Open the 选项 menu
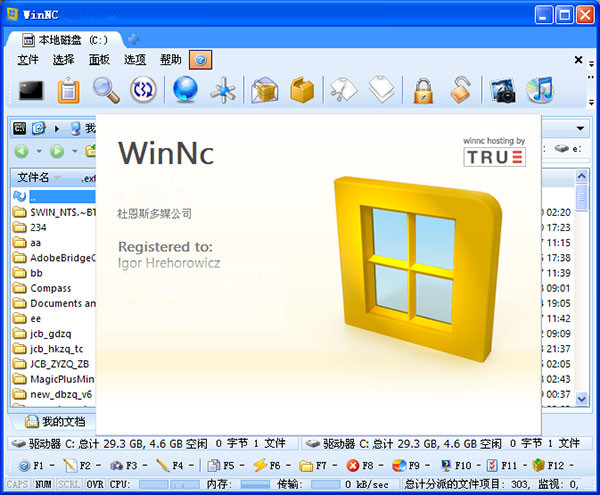The image size is (600, 495). [x=135, y=60]
